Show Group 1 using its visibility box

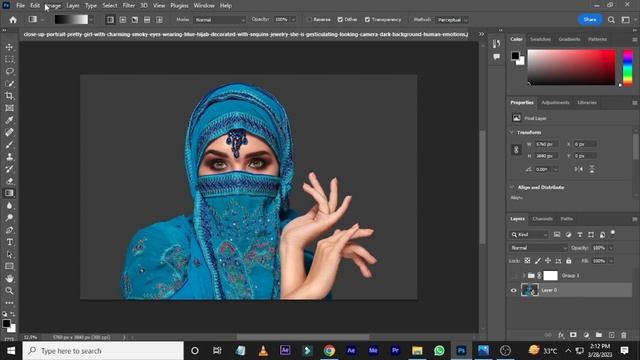(x=514, y=276)
